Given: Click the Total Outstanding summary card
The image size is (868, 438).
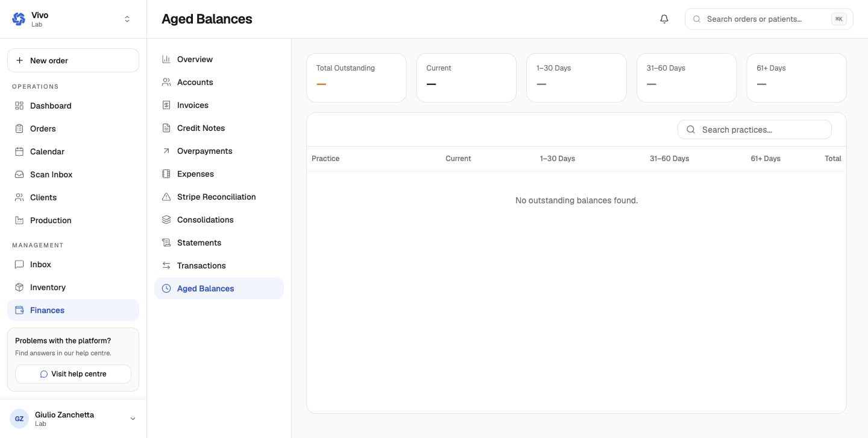Looking at the screenshot, I should pyautogui.click(x=356, y=78).
